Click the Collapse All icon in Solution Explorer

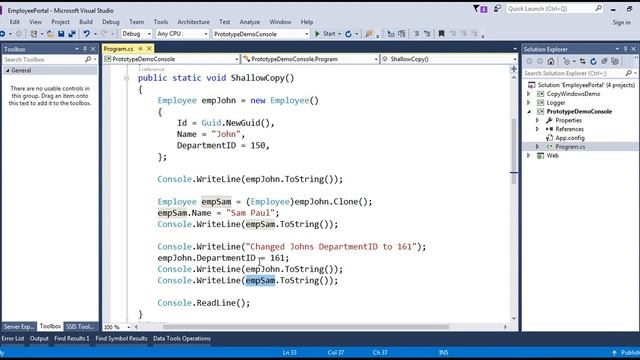point(604,61)
